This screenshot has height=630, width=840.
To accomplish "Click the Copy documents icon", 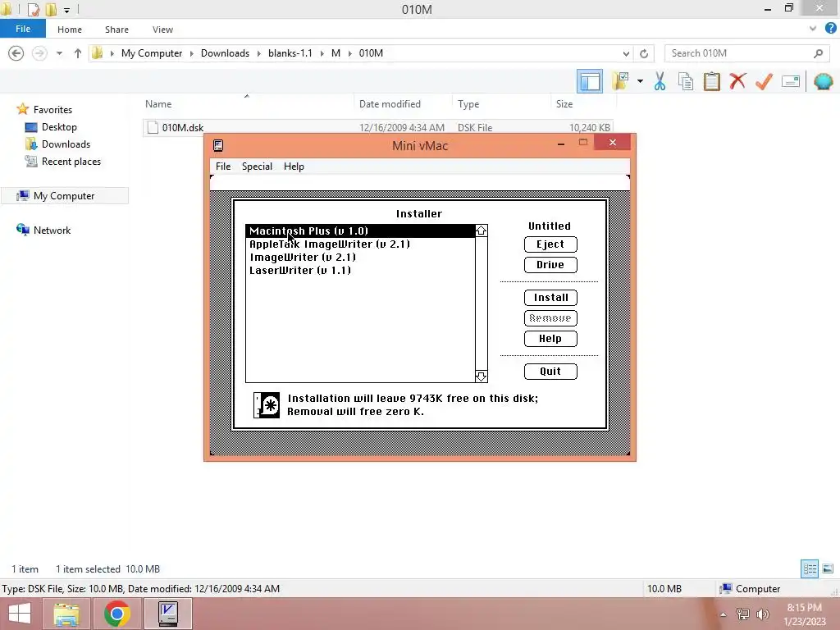I will click(x=686, y=81).
